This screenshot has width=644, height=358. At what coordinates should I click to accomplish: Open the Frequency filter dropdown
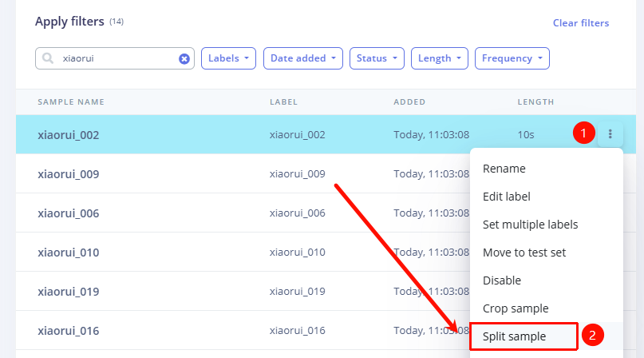512,58
